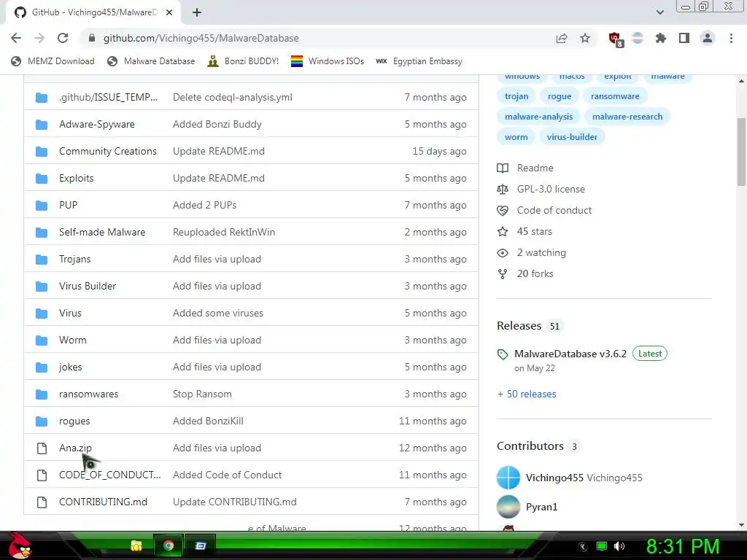Show the + 50 releases link
747x560 pixels.
[x=527, y=394]
